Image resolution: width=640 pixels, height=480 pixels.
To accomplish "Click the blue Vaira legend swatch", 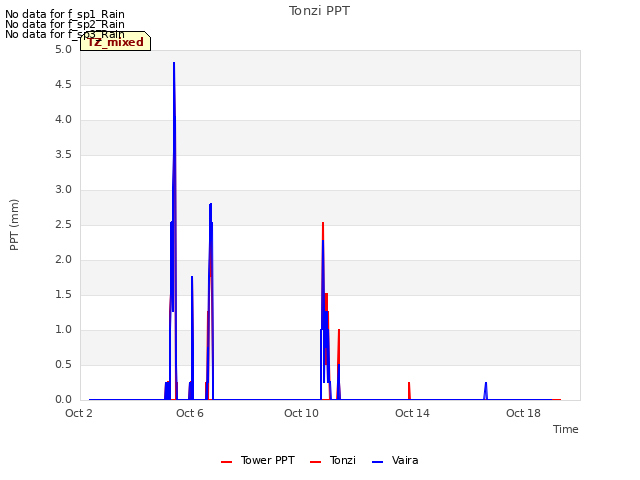I will [378, 462].
